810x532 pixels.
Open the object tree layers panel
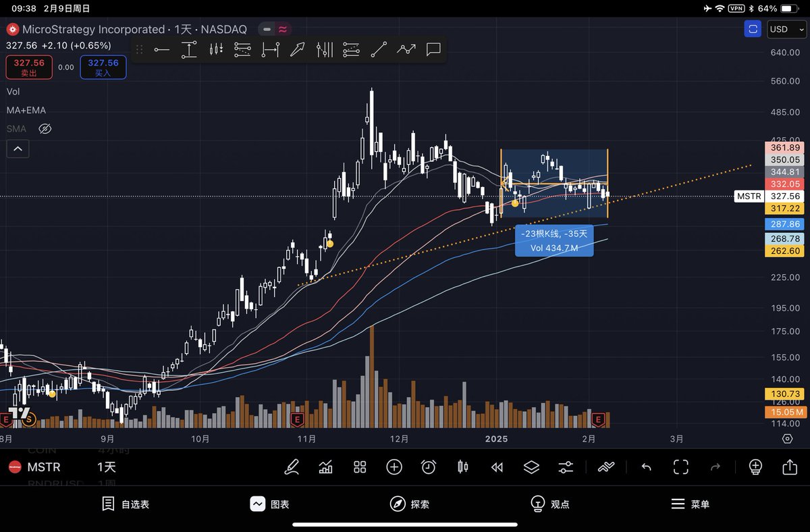point(531,467)
